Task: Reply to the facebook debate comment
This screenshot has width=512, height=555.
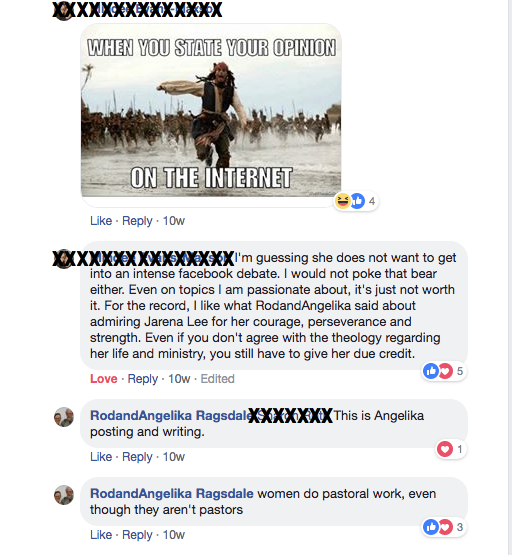Action: coord(143,379)
